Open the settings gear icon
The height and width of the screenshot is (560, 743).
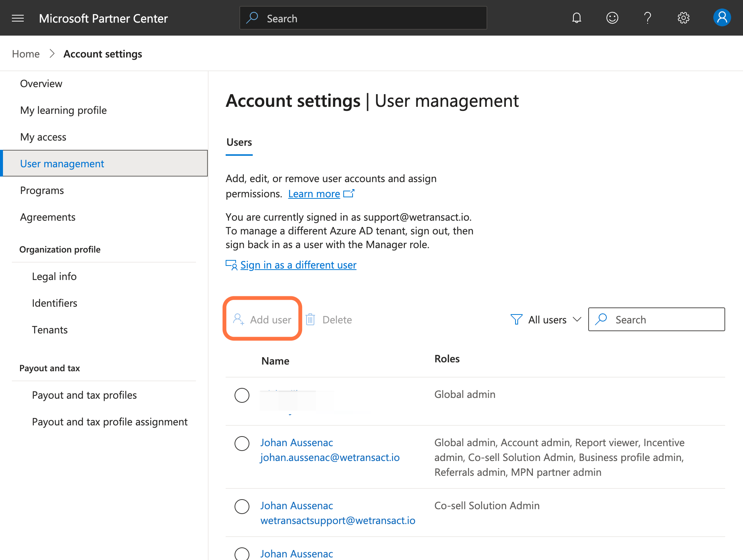683,18
